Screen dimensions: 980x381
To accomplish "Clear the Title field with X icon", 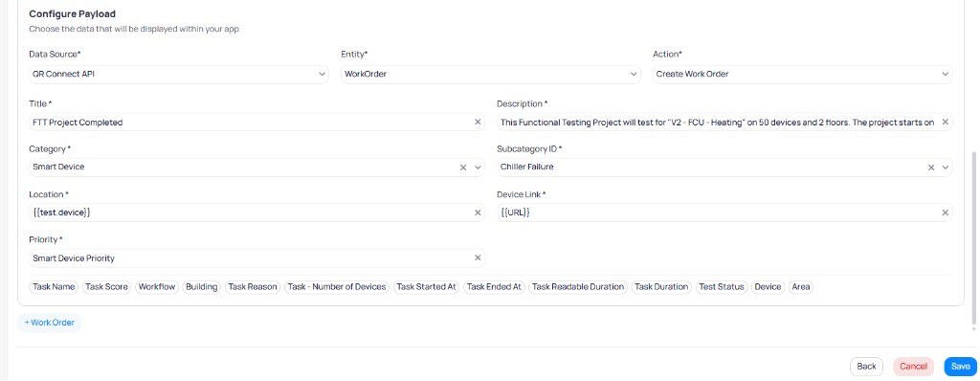I will (478, 122).
